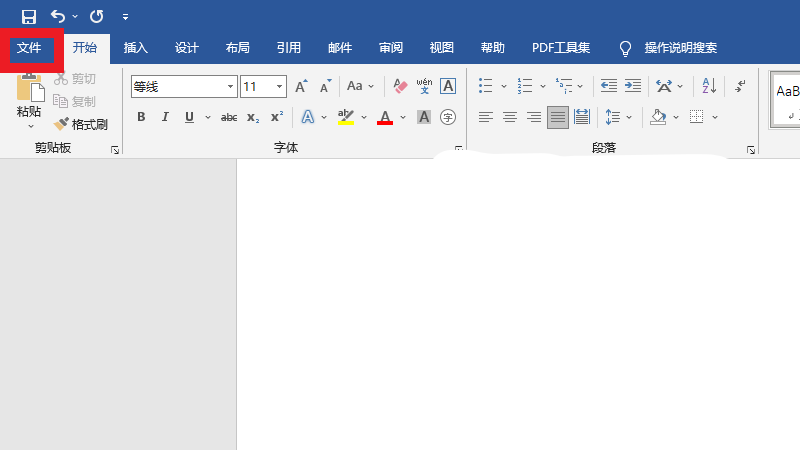Click the 操作说明搜索 search box
This screenshot has height=450, width=800.
point(680,48)
